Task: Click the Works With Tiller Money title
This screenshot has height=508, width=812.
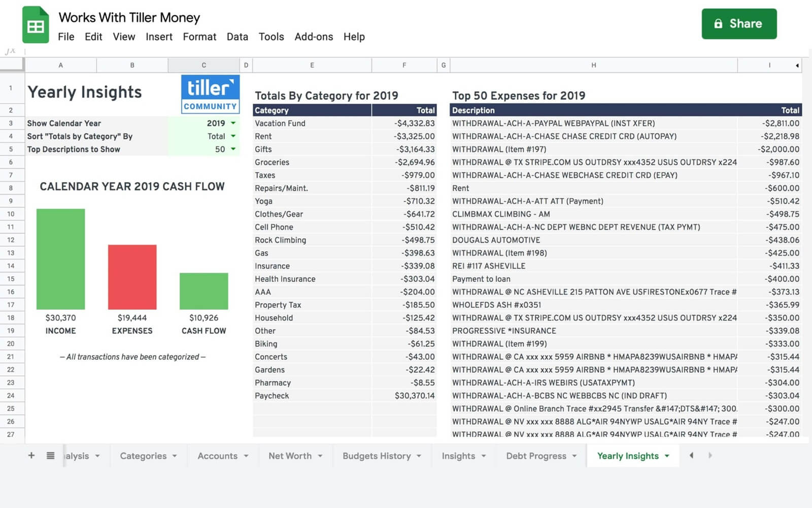Action: [x=129, y=17]
